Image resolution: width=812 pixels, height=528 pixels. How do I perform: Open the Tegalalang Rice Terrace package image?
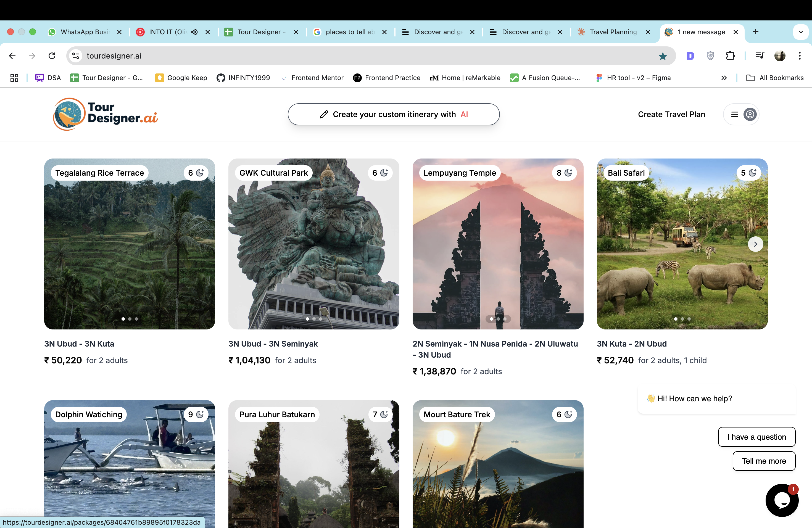click(x=130, y=244)
